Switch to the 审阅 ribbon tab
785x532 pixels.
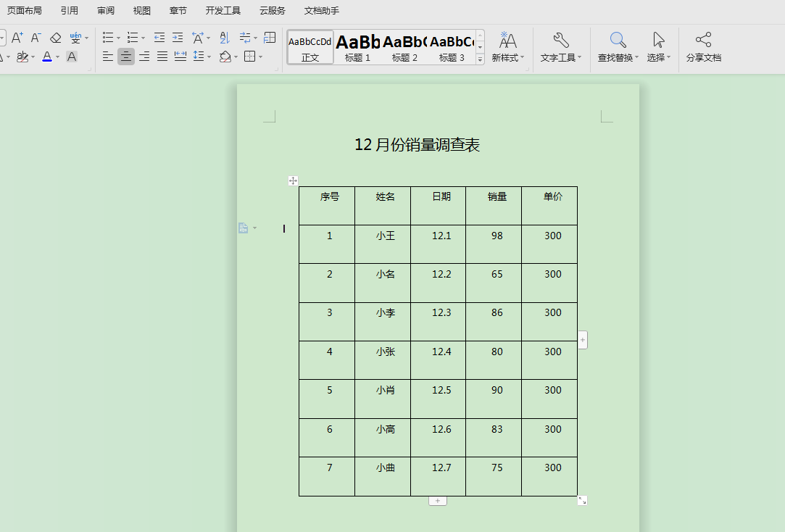point(106,10)
